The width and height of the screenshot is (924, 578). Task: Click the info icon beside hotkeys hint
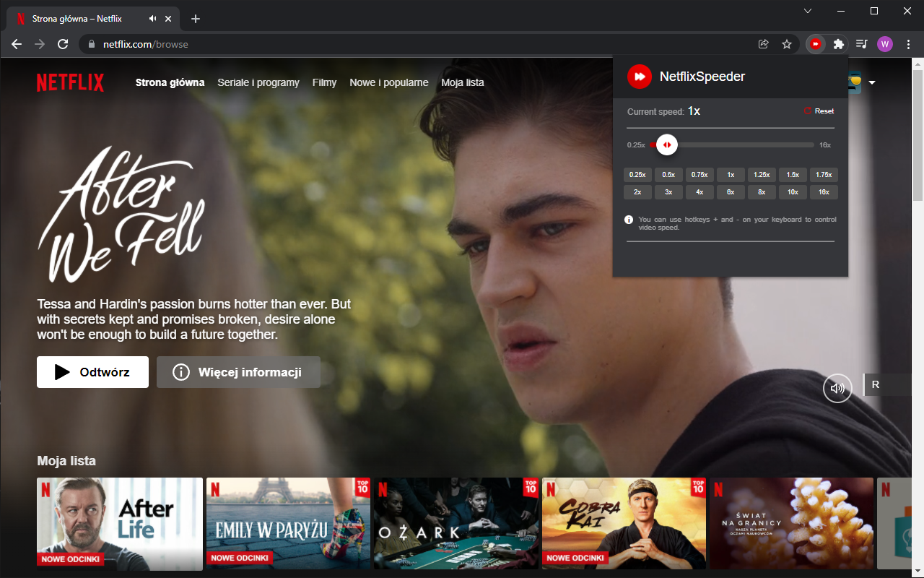(x=629, y=220)
